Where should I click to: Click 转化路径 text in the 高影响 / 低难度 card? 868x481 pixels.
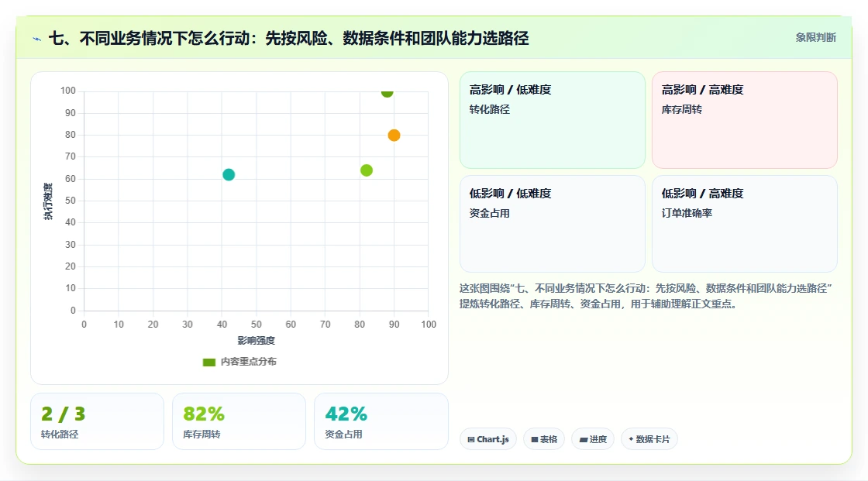tap(489, 109)
